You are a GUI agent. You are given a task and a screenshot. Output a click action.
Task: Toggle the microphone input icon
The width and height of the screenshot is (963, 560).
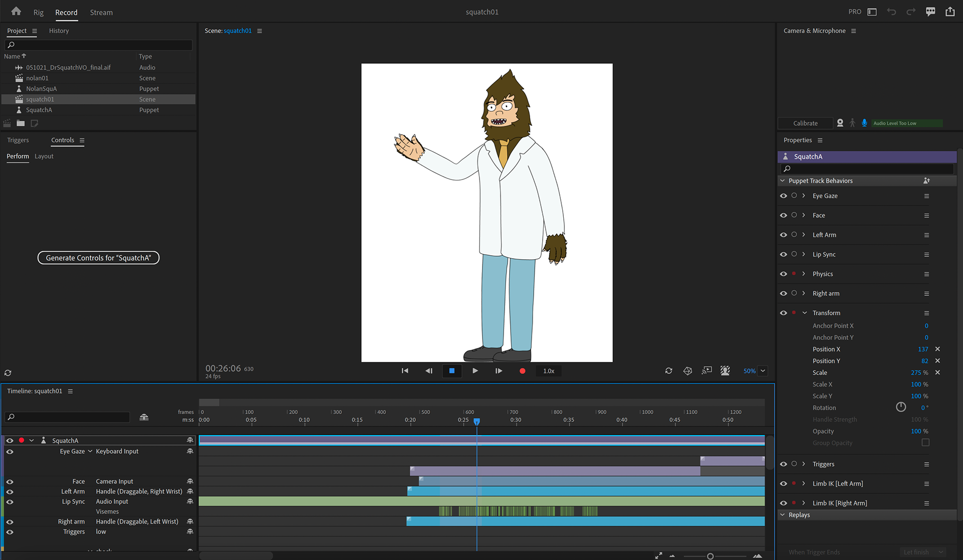click(864, 123)
